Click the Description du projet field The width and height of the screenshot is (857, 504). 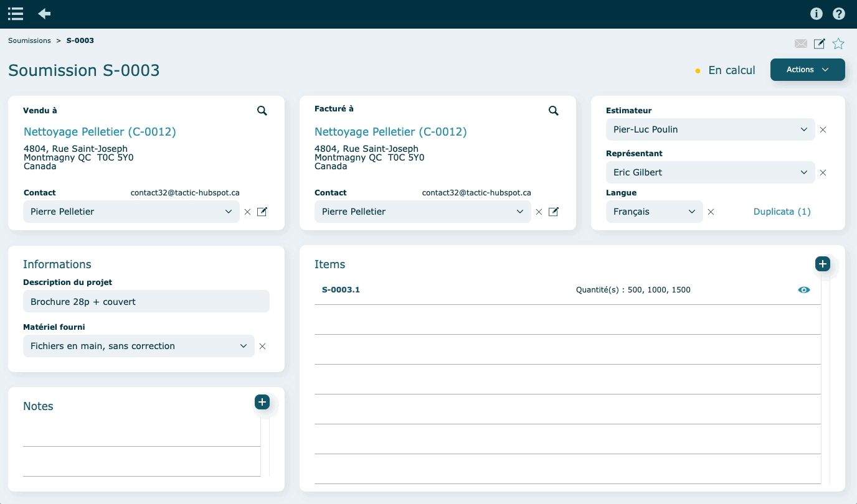click(x=146, y=302)
